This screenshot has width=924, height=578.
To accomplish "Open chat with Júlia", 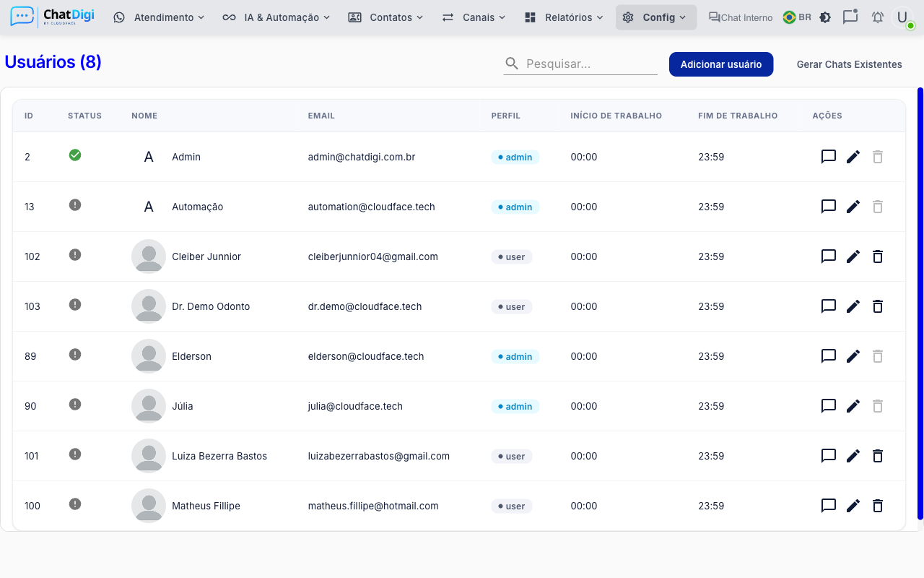I will (829, 406).
